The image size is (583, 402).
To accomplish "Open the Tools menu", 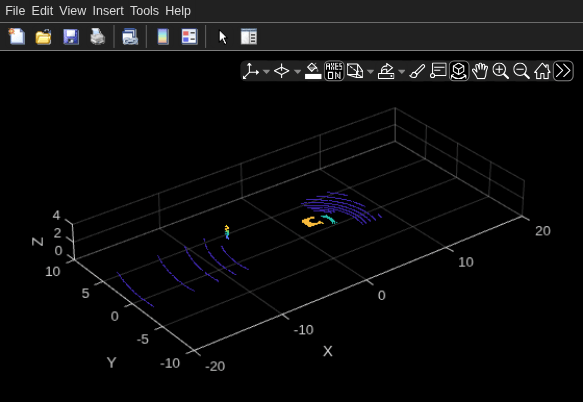I will pos(144,11).
